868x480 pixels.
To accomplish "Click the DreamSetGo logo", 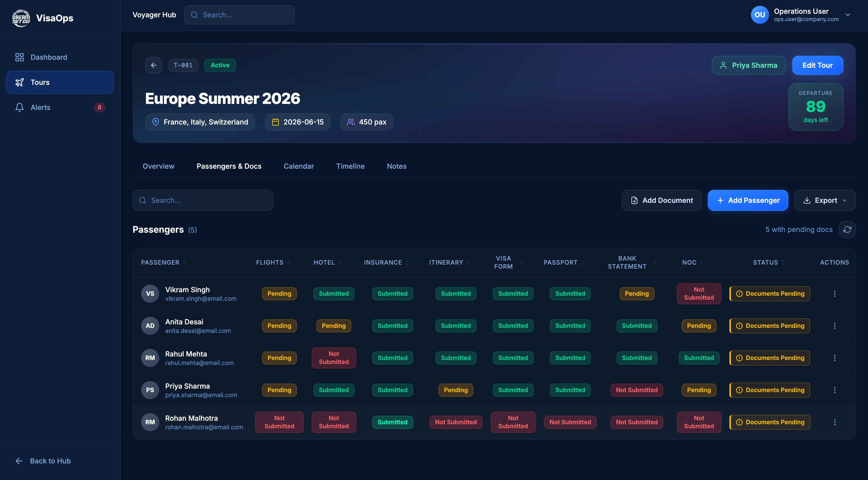I will click(21, 18).
